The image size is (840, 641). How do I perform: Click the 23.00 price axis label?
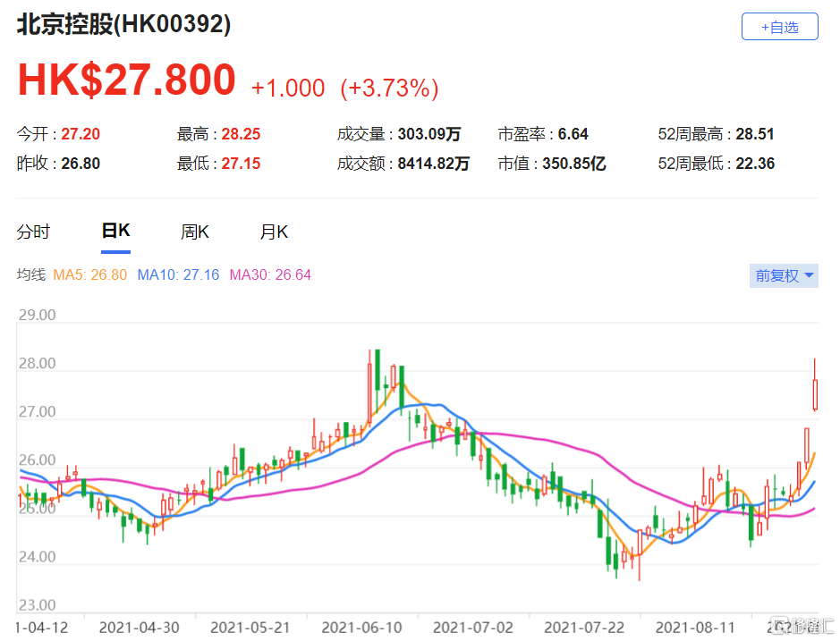(37, 605)
